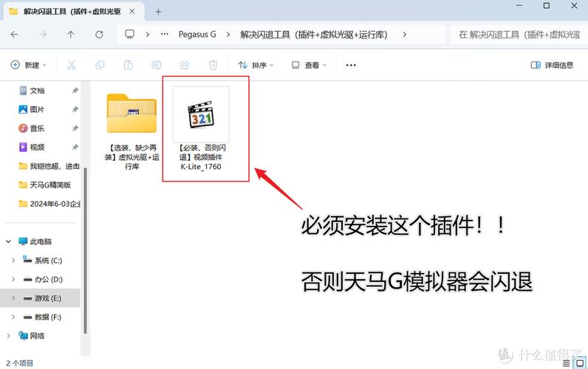
Task: Select 解决闪退工具 breadcrumb segment
Action: click(x=313, y=35)
